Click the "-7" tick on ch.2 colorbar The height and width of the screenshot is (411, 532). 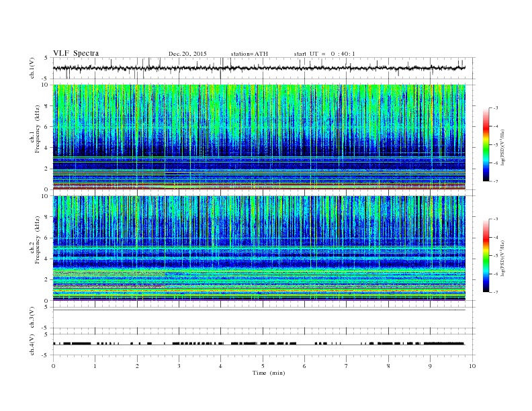point(496,292)
